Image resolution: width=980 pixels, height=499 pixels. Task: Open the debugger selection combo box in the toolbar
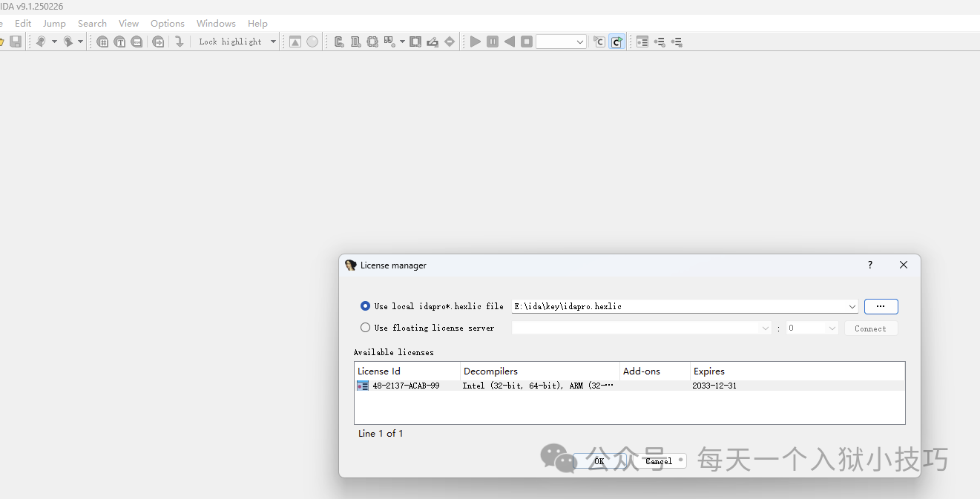(x=561, y=42)
